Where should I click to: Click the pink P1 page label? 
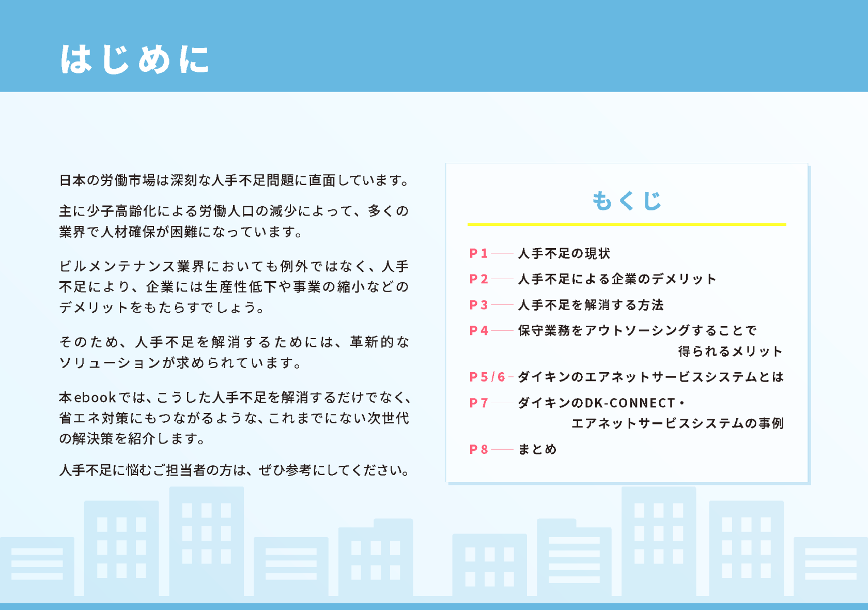478,253
